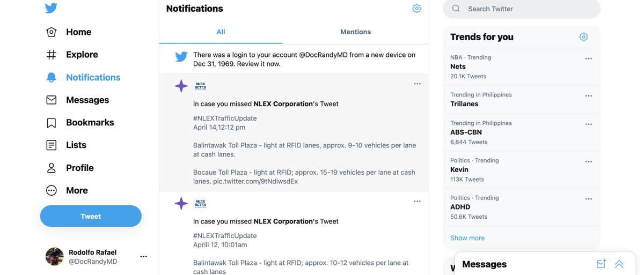Open more options for ABS-CBN trend
The height and width of the screenshot is (275, 644).
click(589, 124)
